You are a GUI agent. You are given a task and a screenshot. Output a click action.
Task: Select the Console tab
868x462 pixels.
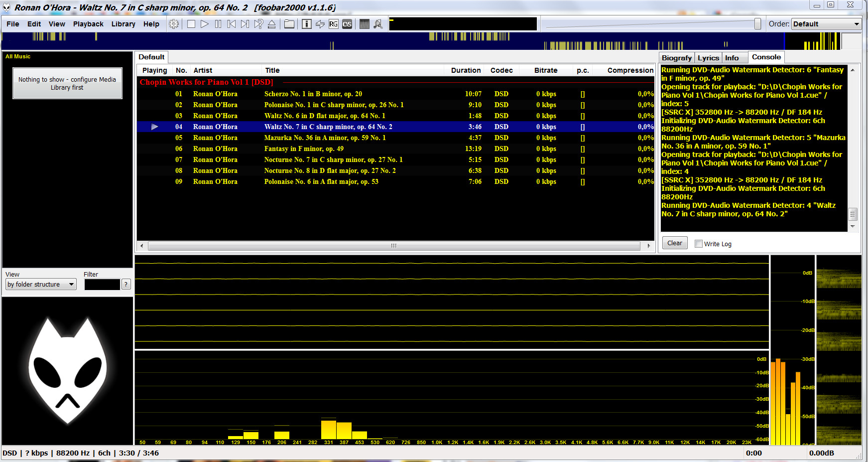766,57
